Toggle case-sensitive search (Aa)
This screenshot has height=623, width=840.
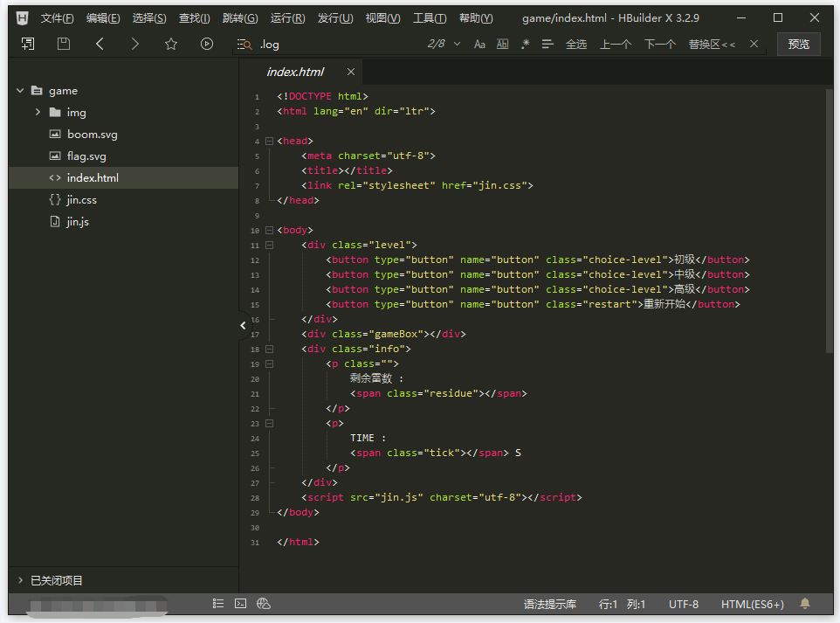[479, 44]
